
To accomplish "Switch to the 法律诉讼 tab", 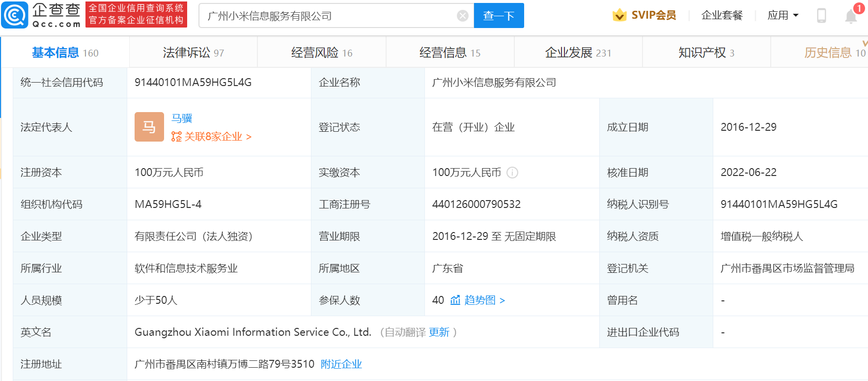I will 194,53.
